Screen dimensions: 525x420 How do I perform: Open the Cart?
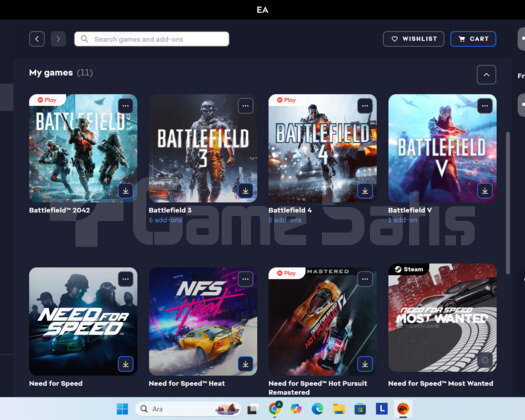click(x=473, y=39)
